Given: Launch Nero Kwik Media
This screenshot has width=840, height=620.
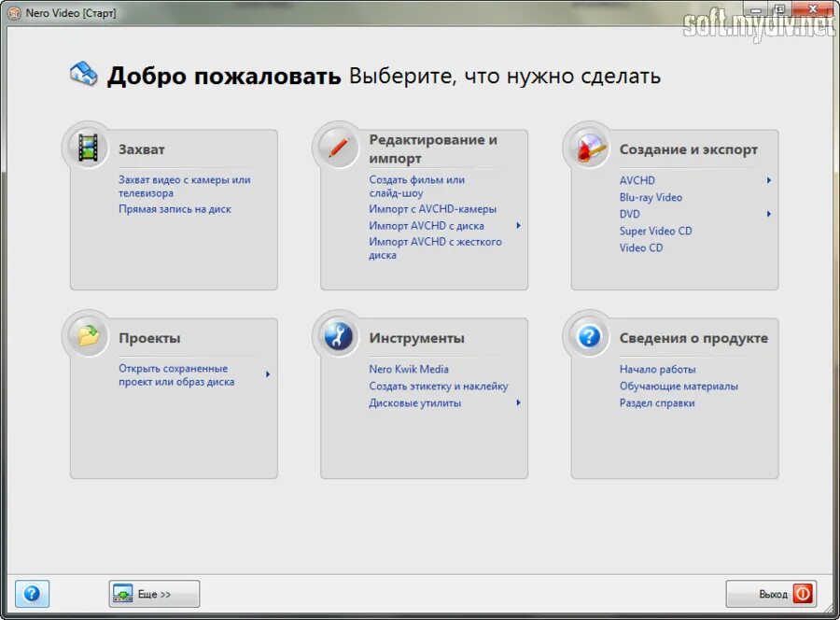Looking at the screenshot, I should (x=409, y=369).
